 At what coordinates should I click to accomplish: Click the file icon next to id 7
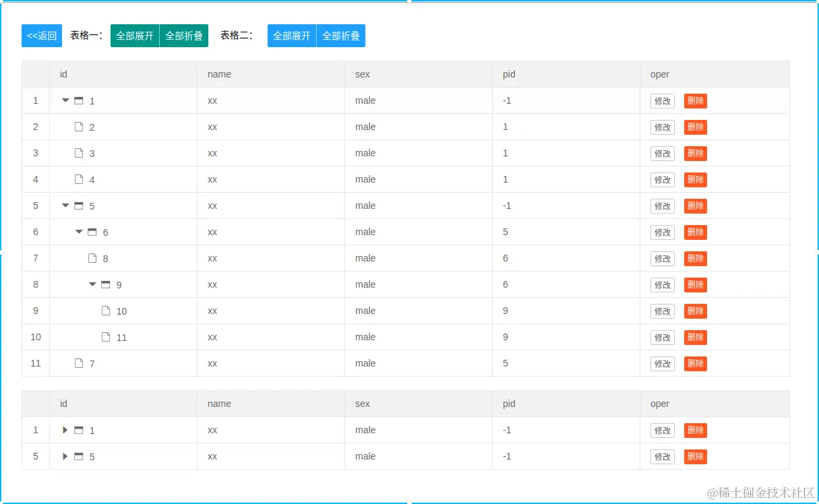[x=79, y=363]
